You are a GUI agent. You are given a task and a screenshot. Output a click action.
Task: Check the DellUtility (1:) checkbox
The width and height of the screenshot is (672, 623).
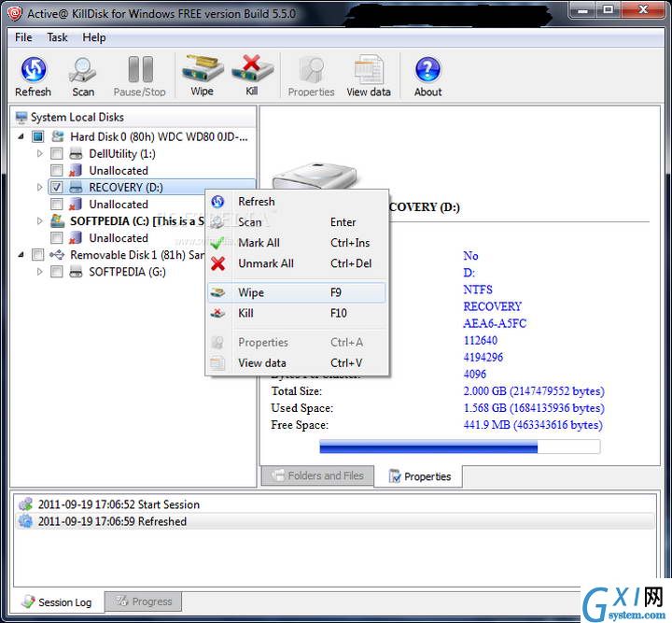(57, 153)
